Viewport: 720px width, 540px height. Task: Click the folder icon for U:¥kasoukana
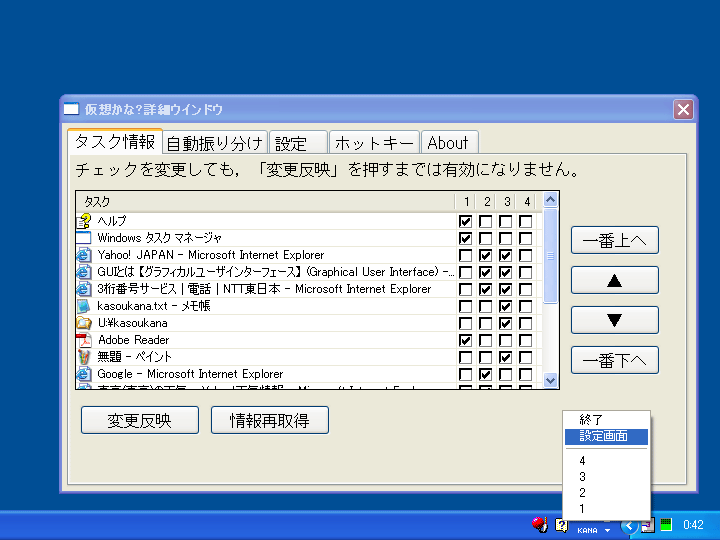tap(84, 323)
